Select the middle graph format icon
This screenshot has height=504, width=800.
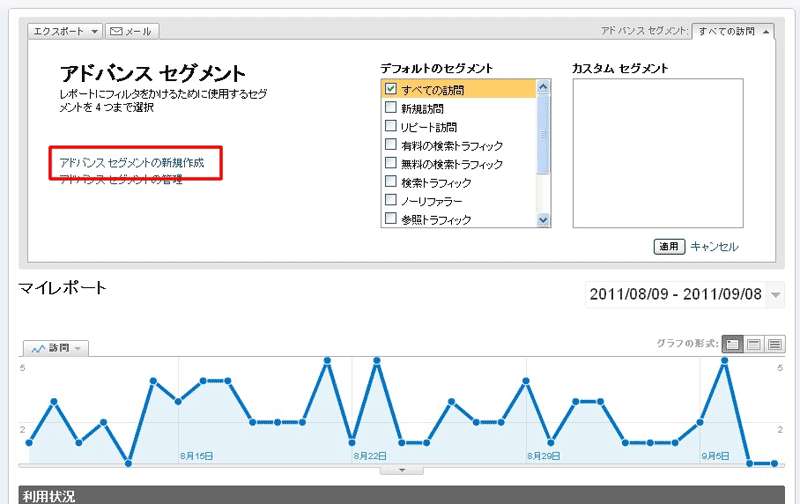[753, 344]
